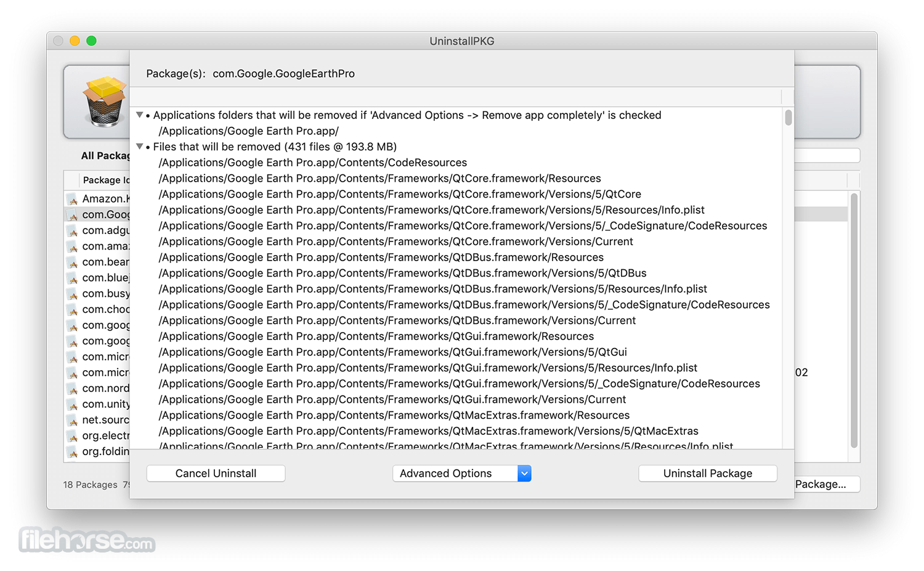The width and height of the screenshot is (924, 571).
Task: Click the file list scrollbar thumb in the sheet
Action: [788, 117]
